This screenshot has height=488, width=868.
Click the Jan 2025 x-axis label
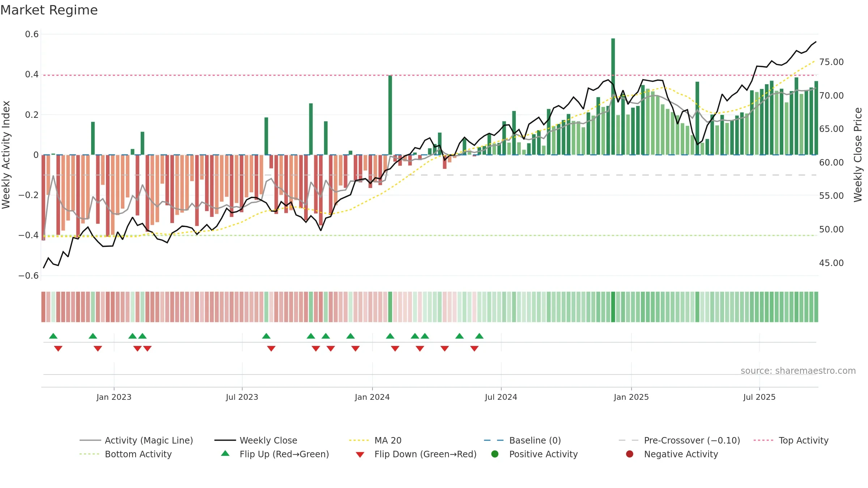[631, 397]
